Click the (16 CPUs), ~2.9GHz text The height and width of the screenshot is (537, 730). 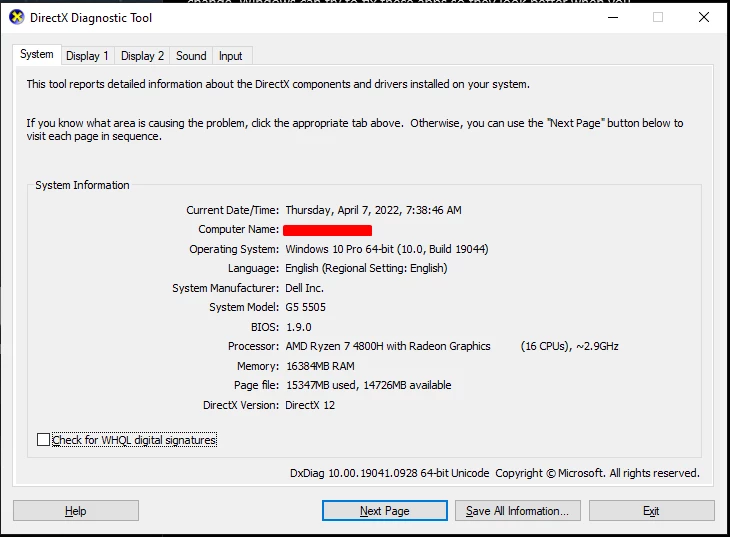[569, 346]
